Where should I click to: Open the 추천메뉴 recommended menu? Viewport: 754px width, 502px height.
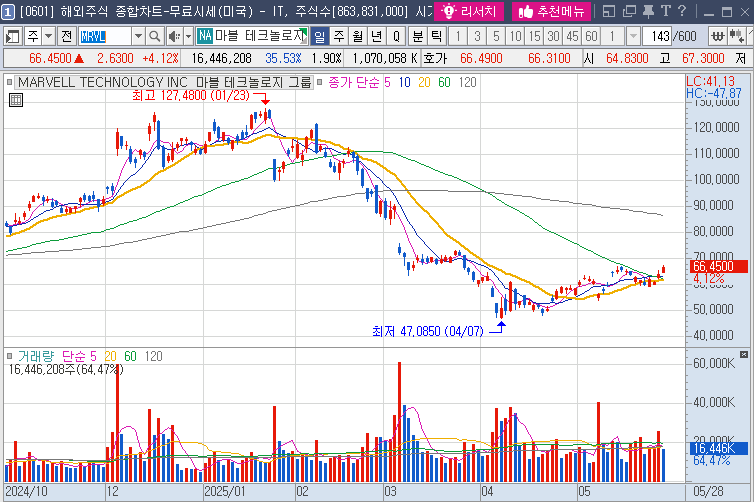pos(551,11)
